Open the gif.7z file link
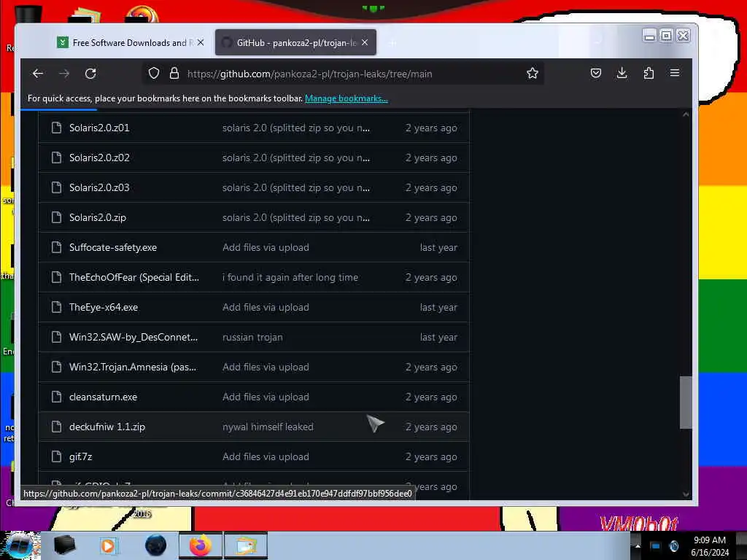This screenshot has height=560, width=747. click(80, 456)
